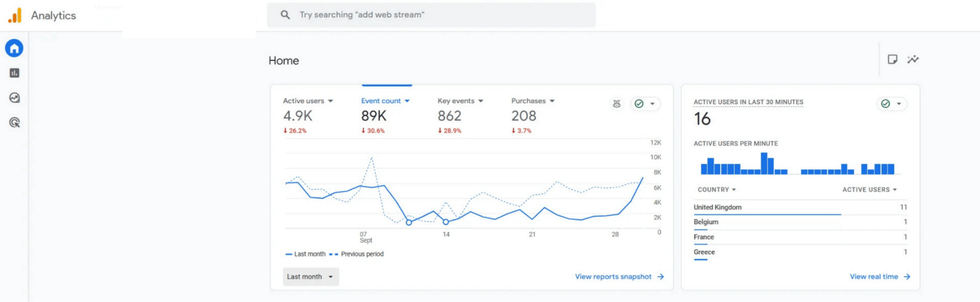The image size is (980, 302).
Task: Open the Advertising sidebar icon
Action: (x=15, y=123)
